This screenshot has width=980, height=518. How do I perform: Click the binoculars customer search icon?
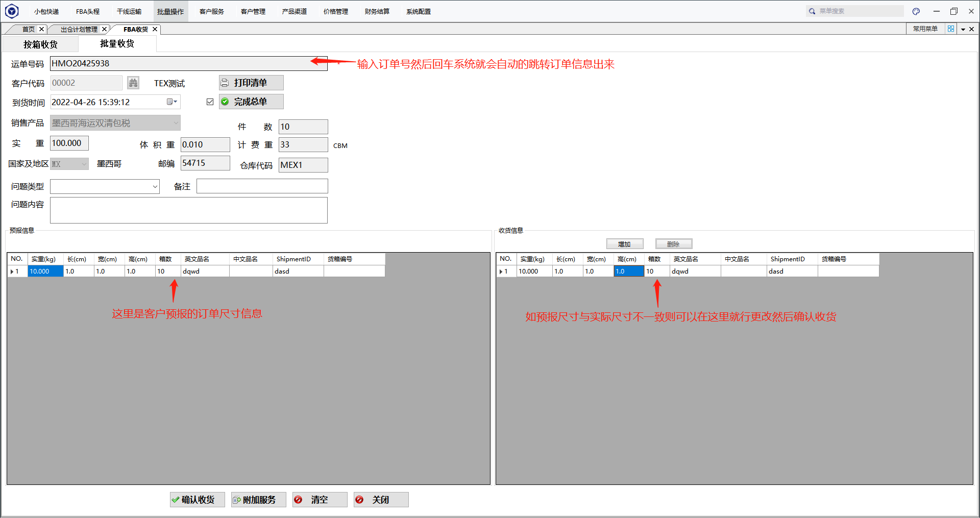coord(133,83)
